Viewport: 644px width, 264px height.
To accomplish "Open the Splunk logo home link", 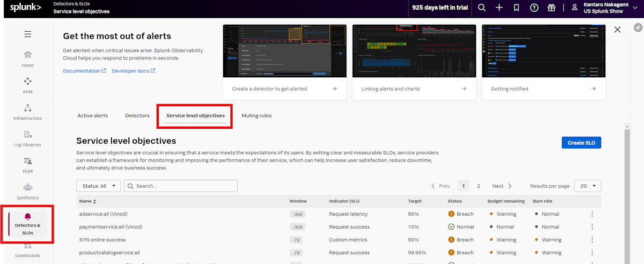I will pos(25,8).
